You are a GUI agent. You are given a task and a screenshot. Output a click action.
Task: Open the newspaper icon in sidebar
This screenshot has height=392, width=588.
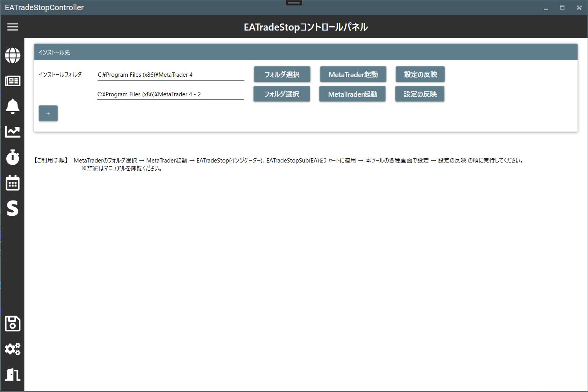(x=13, y=81)
